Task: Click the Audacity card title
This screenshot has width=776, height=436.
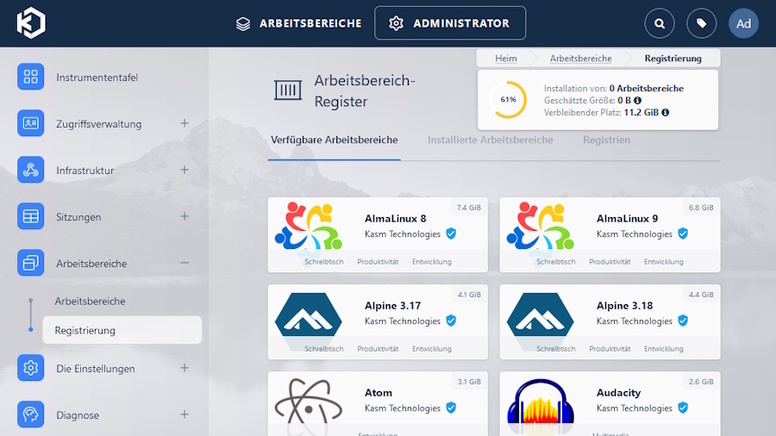Action: coord(618,392)
